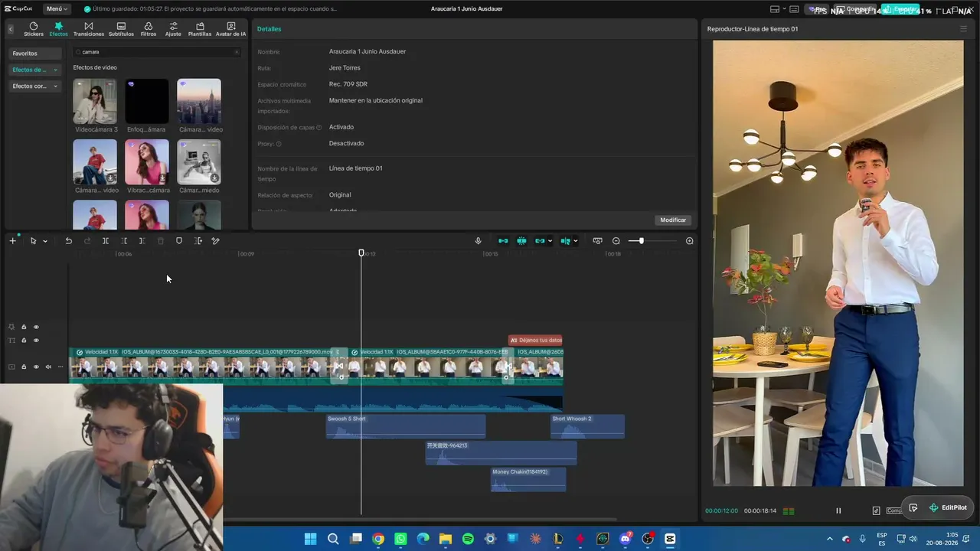
Task: Open the linkage options dropdown arrow
Action: pos(550,241)
